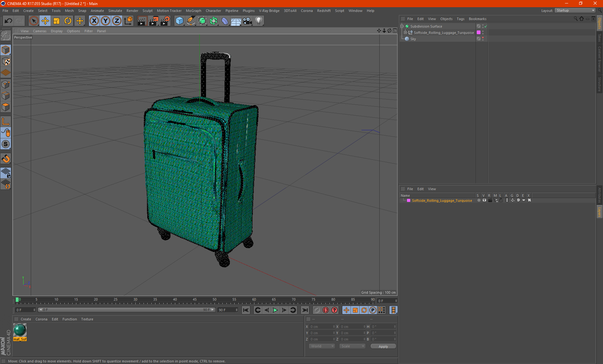Select the Sky object
The image size is (603, 364).
pyautogui.click(x=413, y=39)
